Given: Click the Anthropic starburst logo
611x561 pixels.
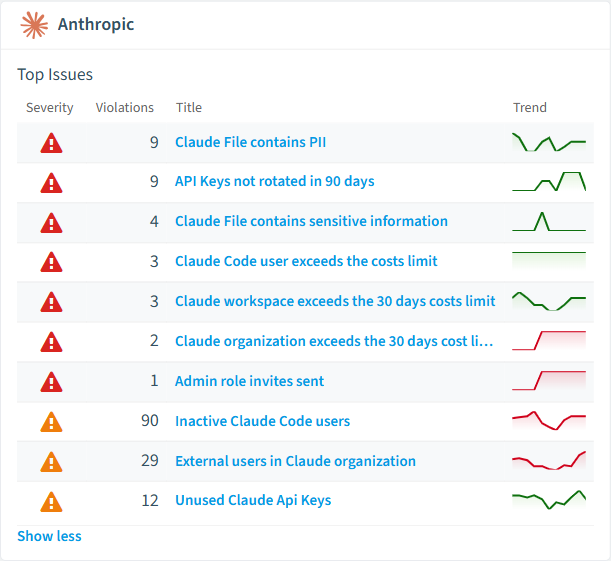Looking at the screenshot, I should pyautogui.click(x=34, y=25).
